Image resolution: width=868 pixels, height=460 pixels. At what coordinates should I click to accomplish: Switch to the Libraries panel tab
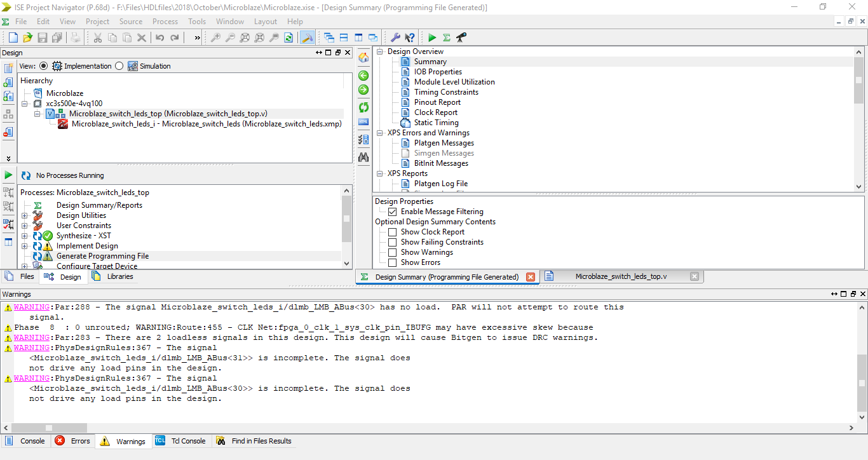(113, 276)
